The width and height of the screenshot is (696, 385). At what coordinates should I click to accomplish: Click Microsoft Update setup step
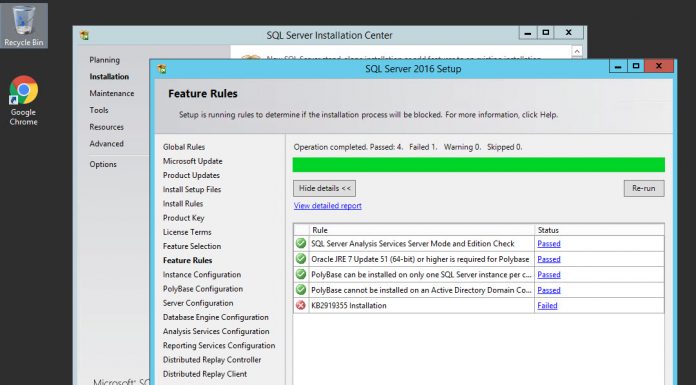click(193, 161)
